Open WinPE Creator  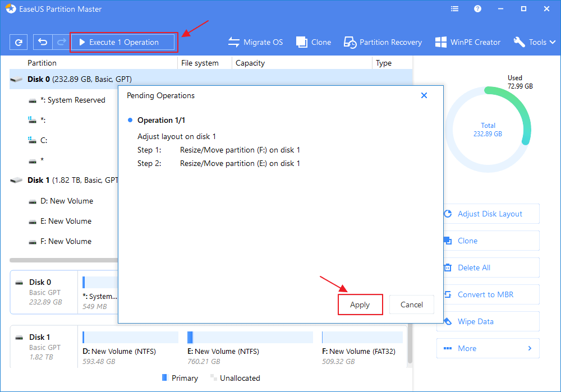468,42
